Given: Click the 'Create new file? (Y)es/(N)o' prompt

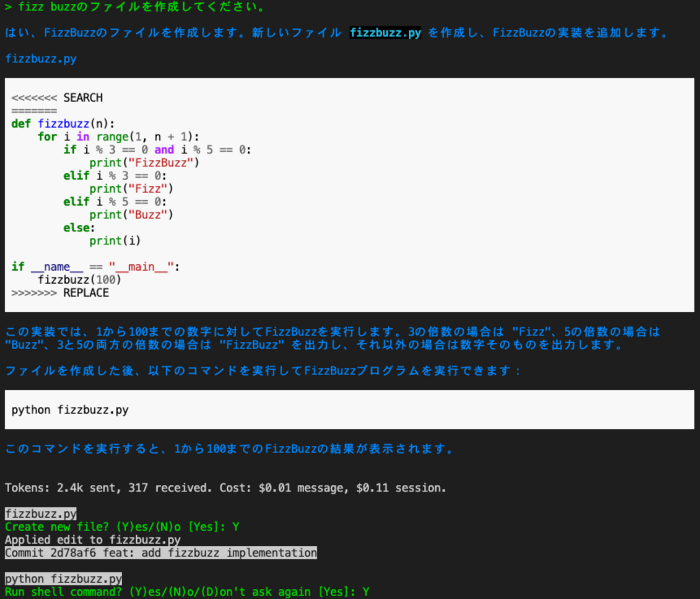Looking at the screenshot, I should (122, 526).
